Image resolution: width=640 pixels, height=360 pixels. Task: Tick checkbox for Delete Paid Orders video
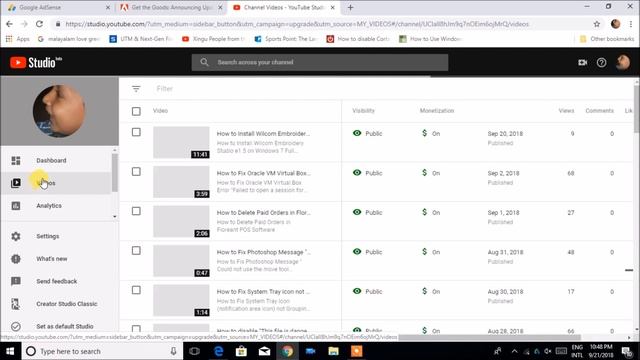pos(136,211)
